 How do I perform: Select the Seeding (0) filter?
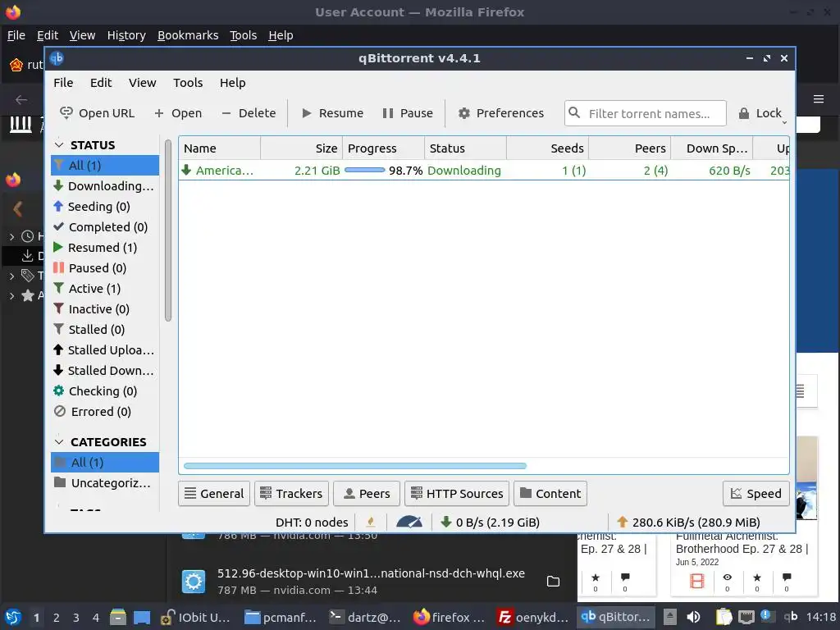click(x=105, y=206)
